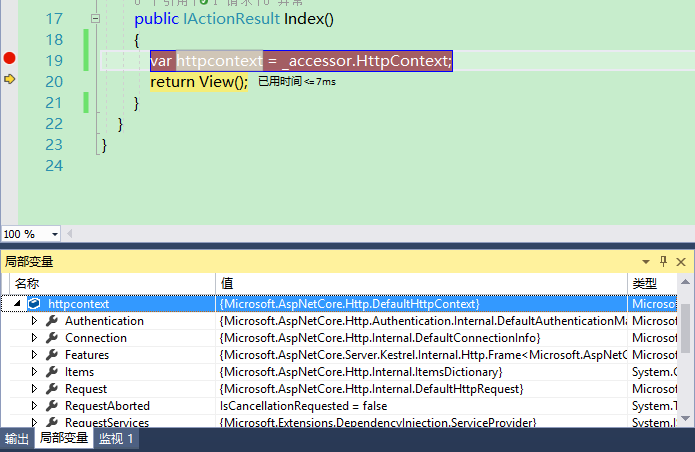Image resolution: width=695 pixels, height=452 pixels.
Task: Collapse the Index method outline at line 17
Action: [95, 19]
